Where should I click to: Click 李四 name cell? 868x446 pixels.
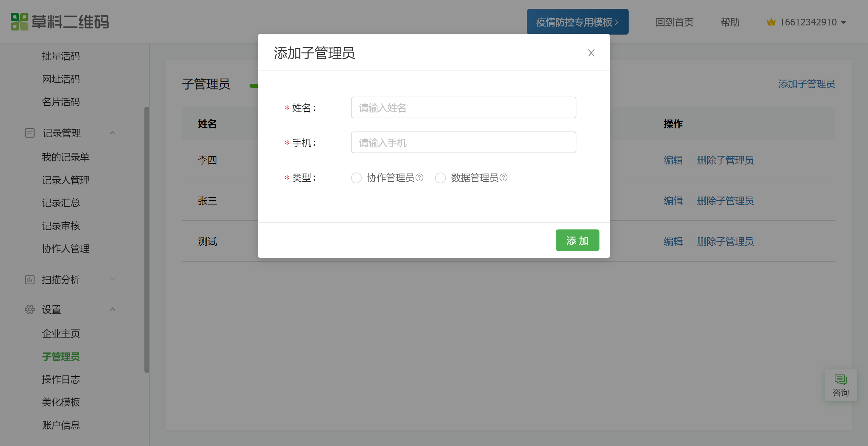point(208,160)
